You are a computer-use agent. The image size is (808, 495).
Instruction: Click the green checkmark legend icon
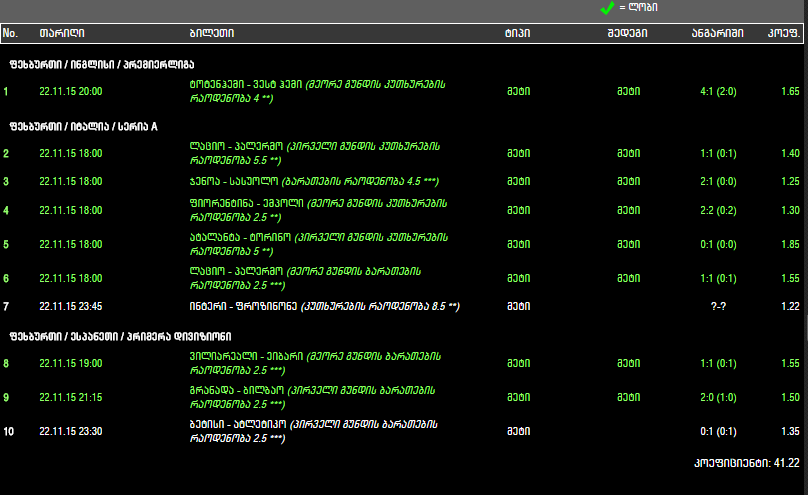[607, 8]
